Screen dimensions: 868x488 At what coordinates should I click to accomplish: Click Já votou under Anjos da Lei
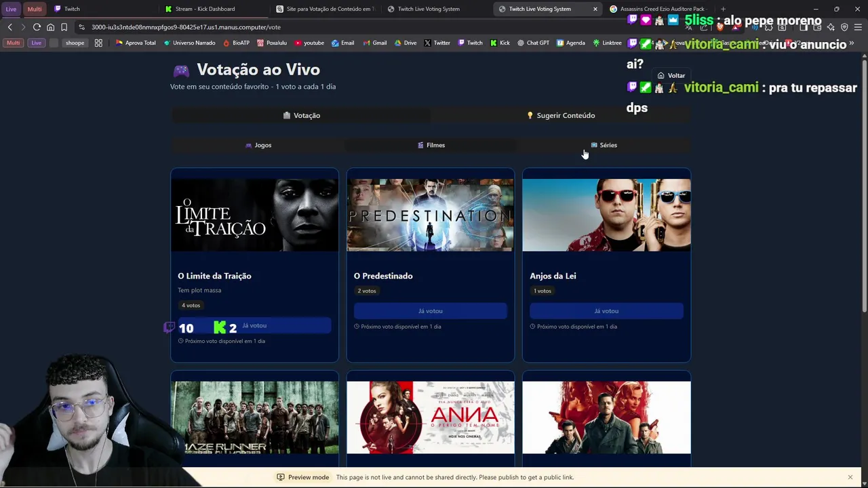[x=606, y=311]
